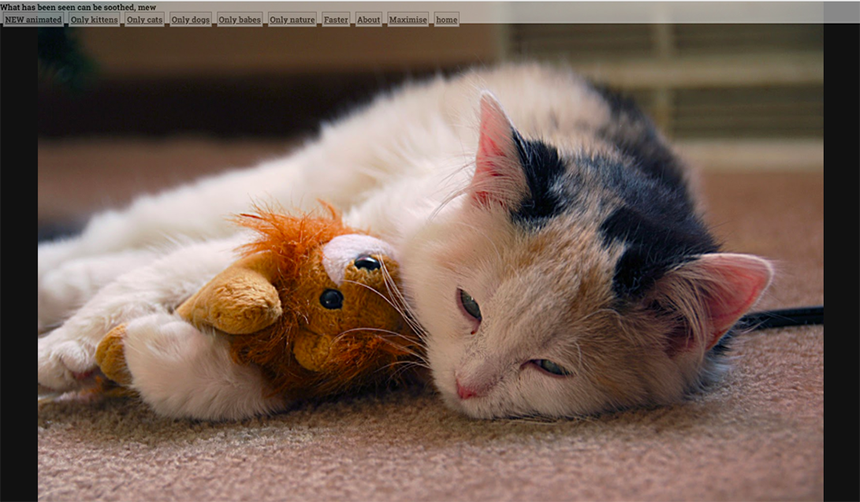Go to the home link

(446, 19)
